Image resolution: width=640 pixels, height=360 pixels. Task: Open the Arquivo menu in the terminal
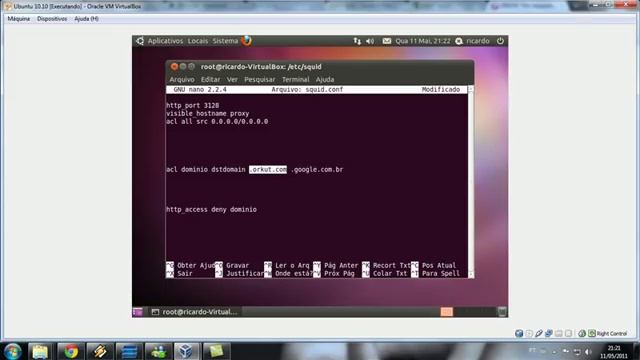[182, 80]
